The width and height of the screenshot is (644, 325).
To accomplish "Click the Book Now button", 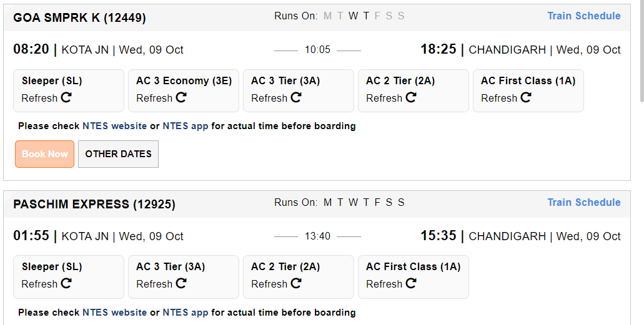I will pos(45,154).
